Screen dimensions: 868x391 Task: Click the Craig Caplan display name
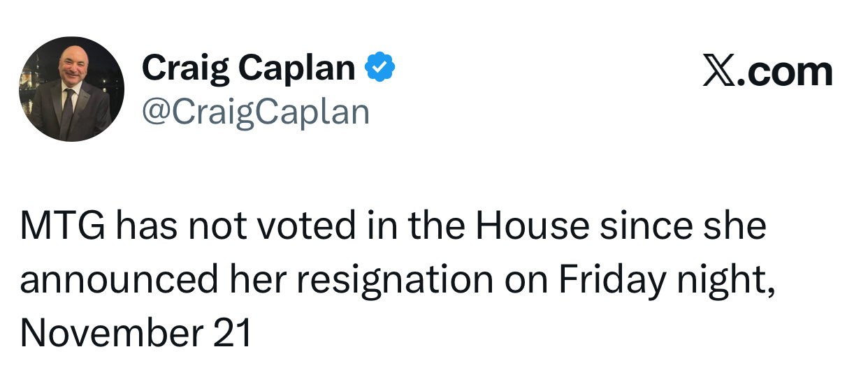click(248, 68)
